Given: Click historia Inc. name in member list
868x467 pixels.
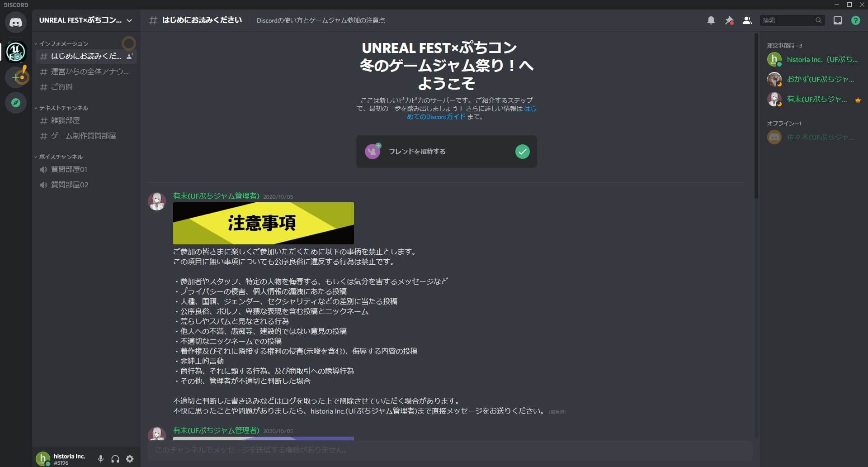Looking at the screenshot, I should (822, 59).
